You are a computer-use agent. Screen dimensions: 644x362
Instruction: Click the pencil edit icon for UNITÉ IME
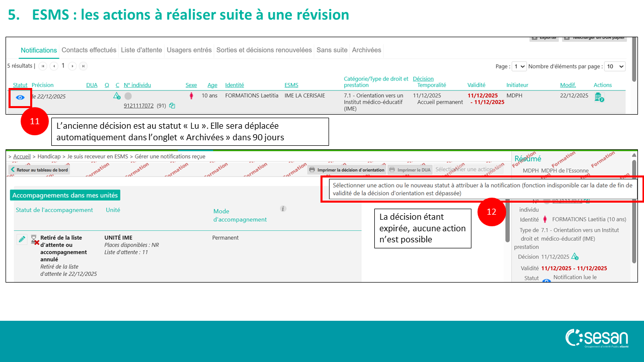(x=22, y=239)
